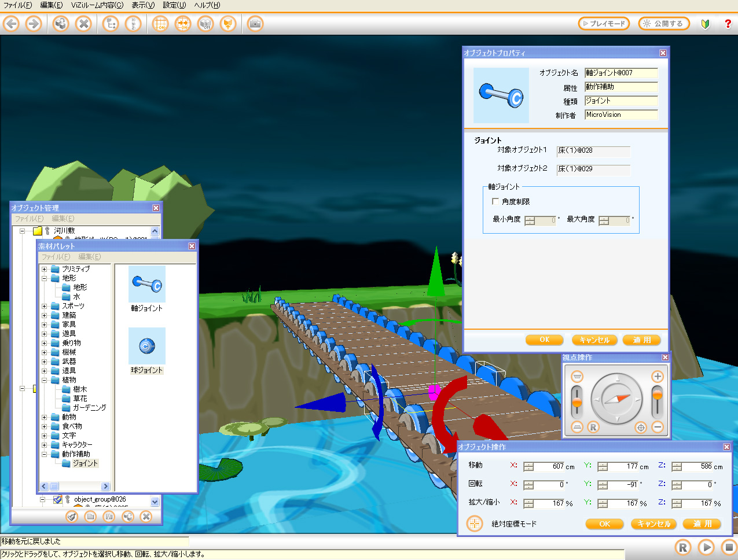Viewport: 738px width, 560px height.
Task: Click the folder icon in オブジェクト管理 bottom bar
Action: pos(90,517)
